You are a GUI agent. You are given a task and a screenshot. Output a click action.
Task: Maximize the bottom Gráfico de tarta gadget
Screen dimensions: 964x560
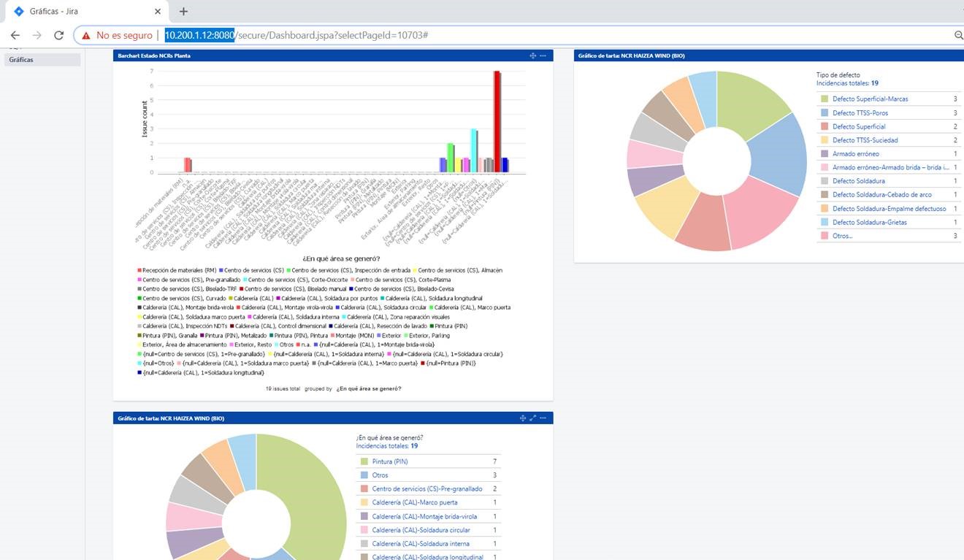533,418
